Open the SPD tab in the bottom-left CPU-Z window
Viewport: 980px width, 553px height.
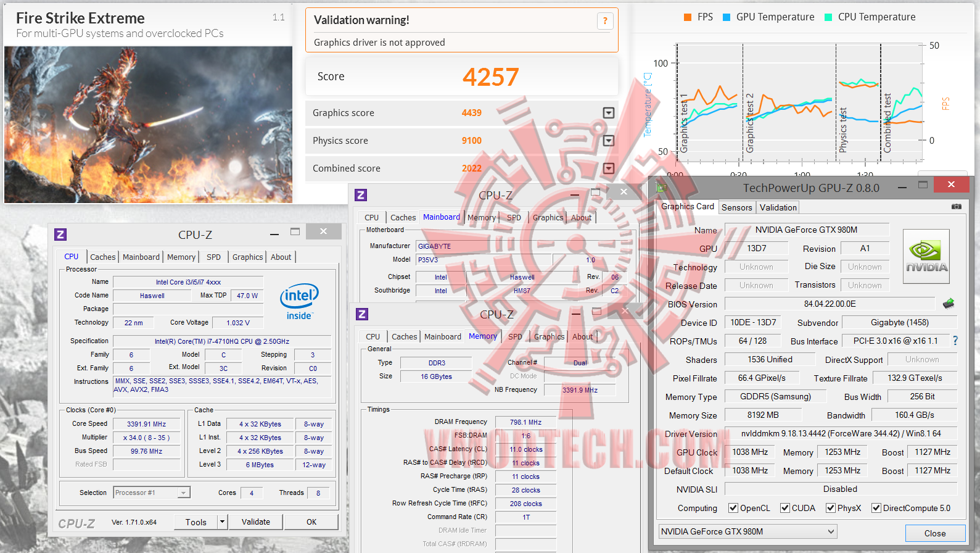click(x=214, y=257)
